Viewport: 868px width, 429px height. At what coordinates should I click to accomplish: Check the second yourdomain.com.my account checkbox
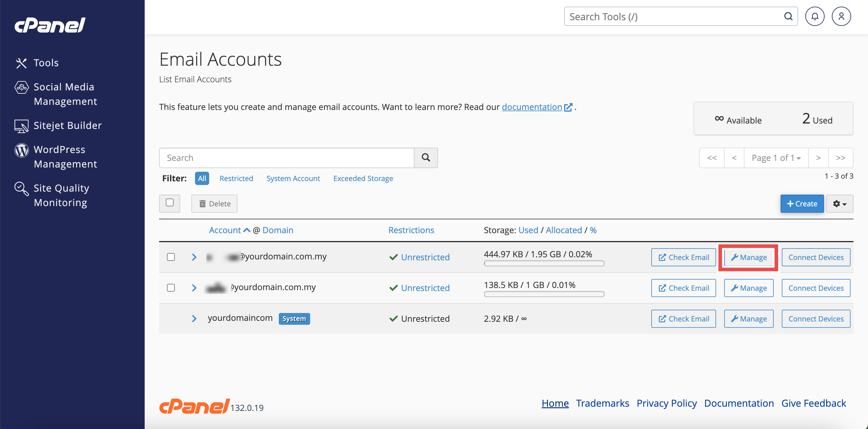click(171, 288)
